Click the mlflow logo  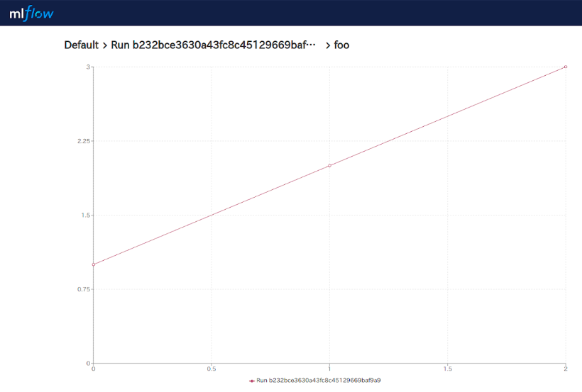tap(31, 13)
